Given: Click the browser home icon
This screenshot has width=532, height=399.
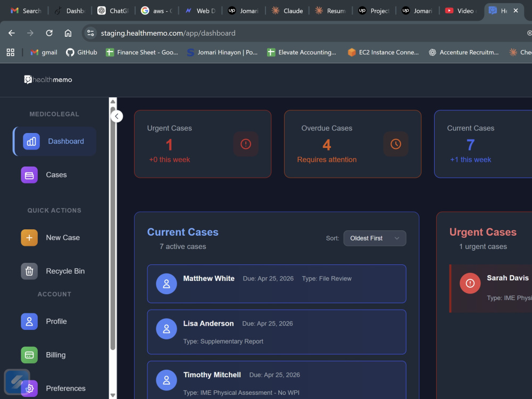Looking at the screenshot, I should [x=68, y=33].
